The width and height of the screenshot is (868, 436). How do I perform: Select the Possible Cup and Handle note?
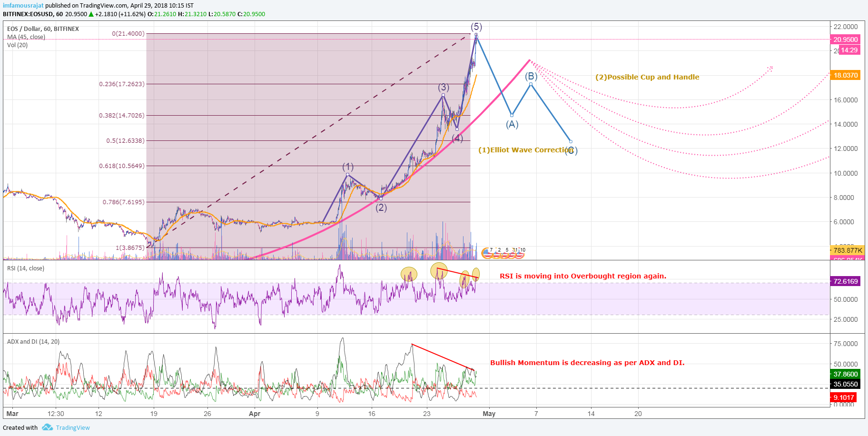point(647,77)
